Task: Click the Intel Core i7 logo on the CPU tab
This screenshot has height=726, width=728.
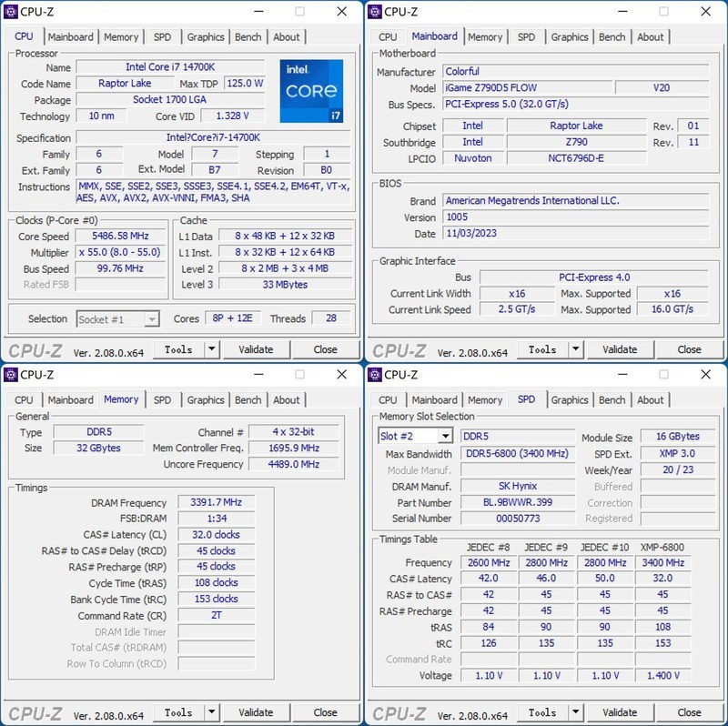Action: 310,88
